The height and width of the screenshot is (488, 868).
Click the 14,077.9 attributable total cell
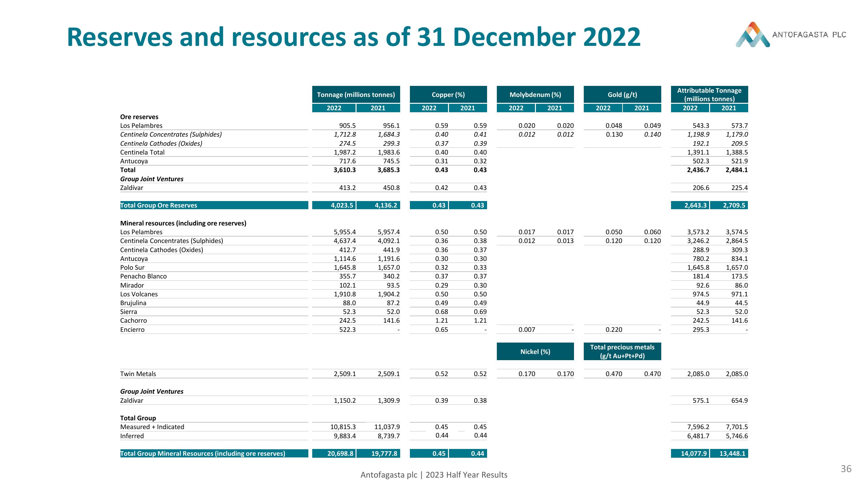tap(690, 453)
